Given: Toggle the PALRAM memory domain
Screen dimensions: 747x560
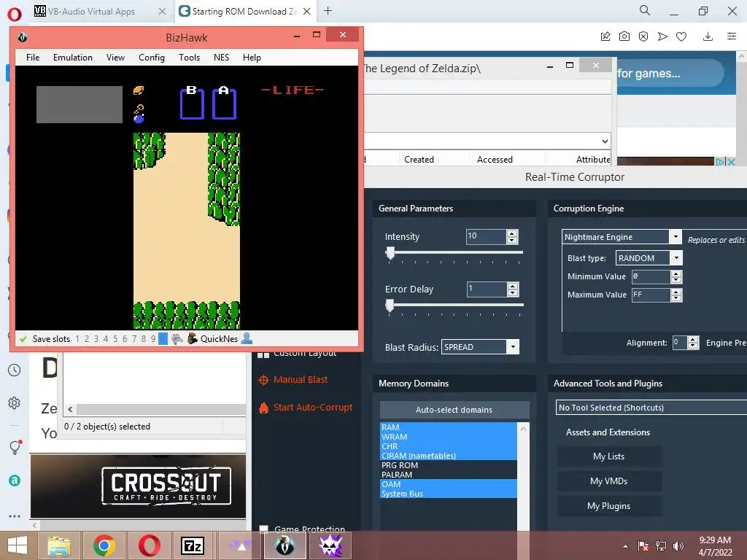Looking at the screenshot, I should click(x=449, y=475).
